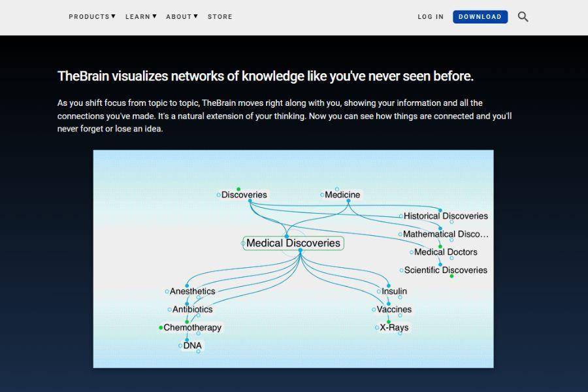Select the Antibiotics child node
The height and width of the screenshot is (392, 588).
pos(192,310)
